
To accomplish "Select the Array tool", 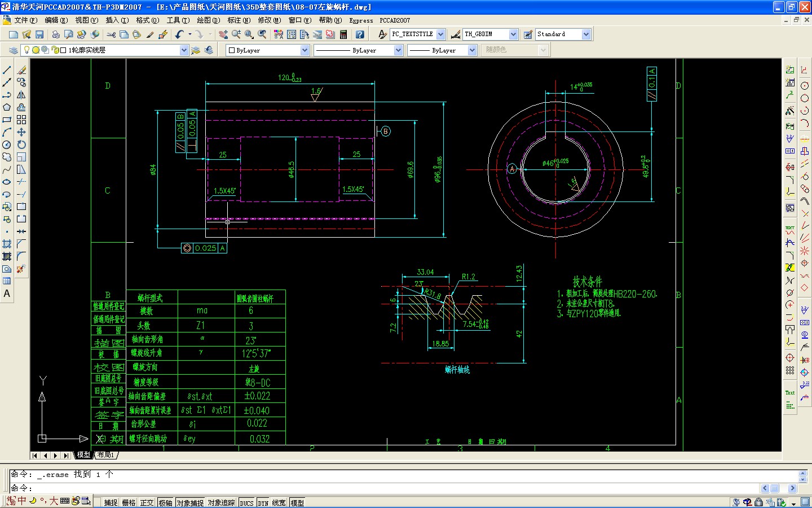I will coord(21,120).
